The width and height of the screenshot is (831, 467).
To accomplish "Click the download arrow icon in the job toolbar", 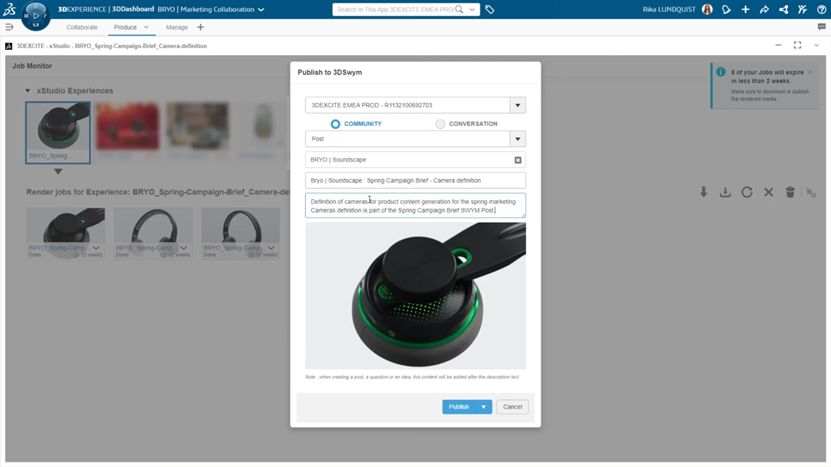I will tap(703, 192).
